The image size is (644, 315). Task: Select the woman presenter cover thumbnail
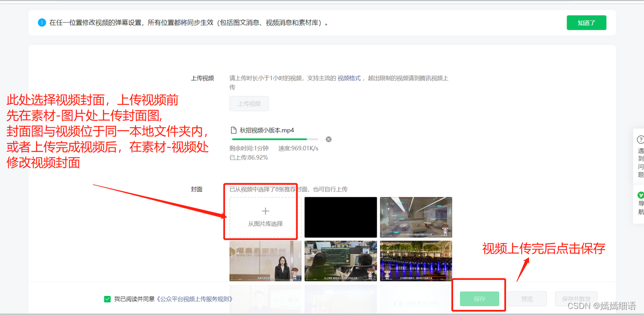(x=266, y=261)
